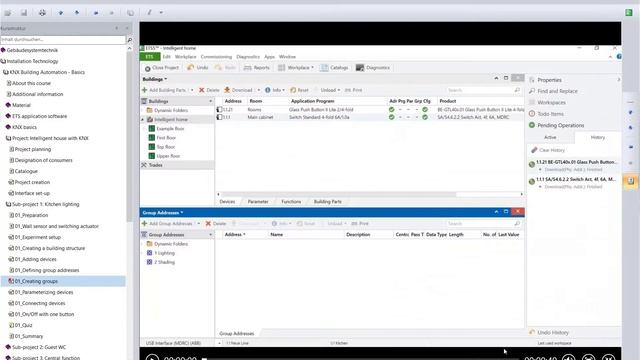Click Delete icon in Group Addresses toolbar

208,223
